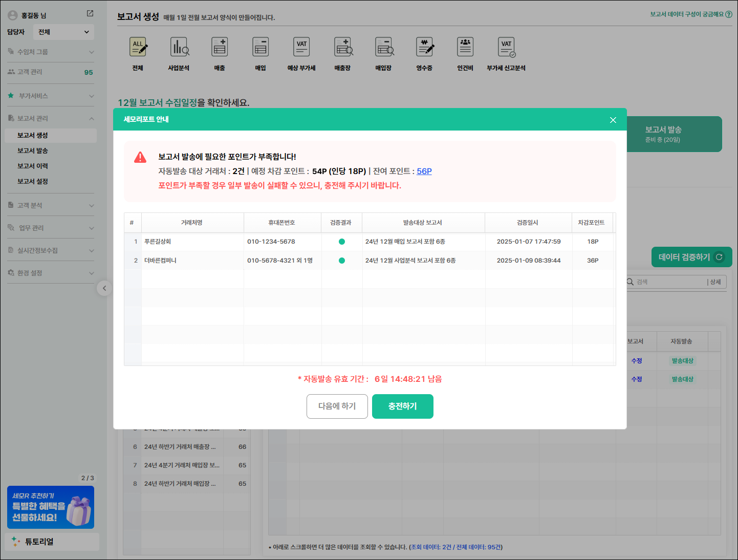Close the 세모리포트 안내 dialog

(x=613, y=120)
